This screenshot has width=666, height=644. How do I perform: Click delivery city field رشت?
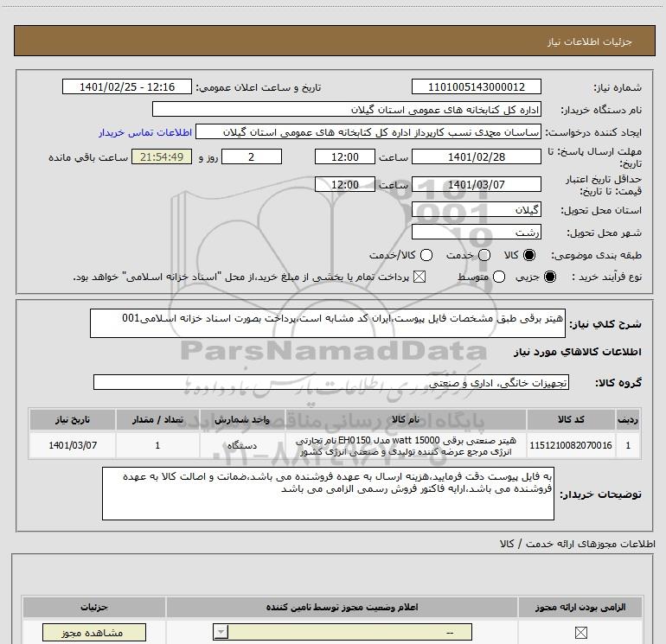(x=476, y=232)
